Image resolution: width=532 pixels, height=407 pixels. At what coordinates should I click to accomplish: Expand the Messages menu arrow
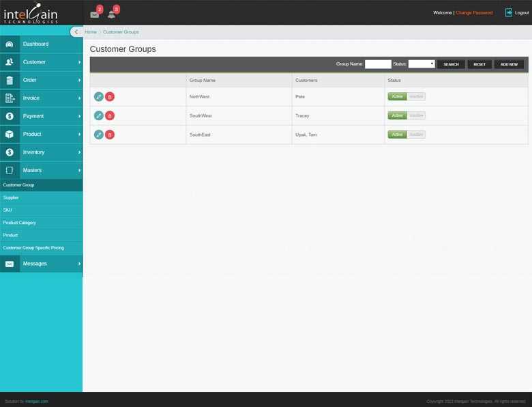pyautogui.click(x=79, y=264)
